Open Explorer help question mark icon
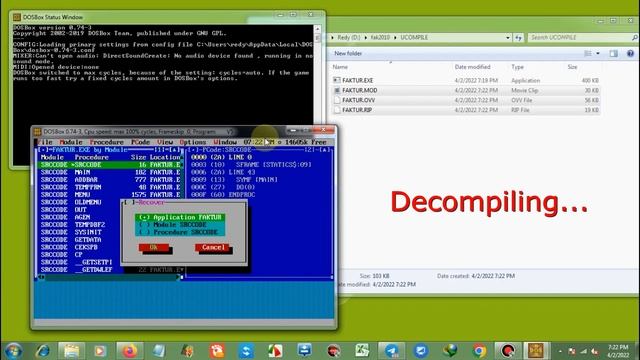This screenshot has height=360, width=640. coord(630,53)
